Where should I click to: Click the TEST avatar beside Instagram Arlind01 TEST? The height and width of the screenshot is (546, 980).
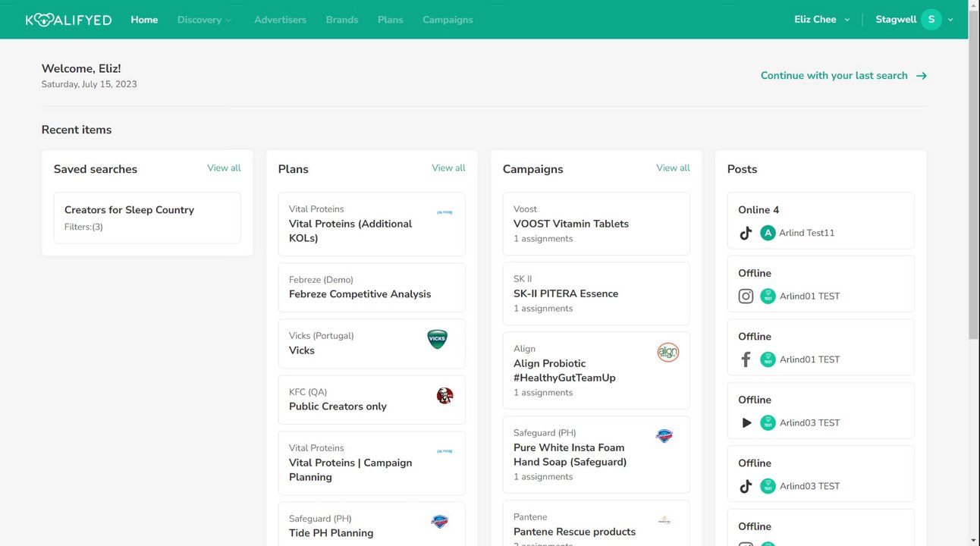768,297
